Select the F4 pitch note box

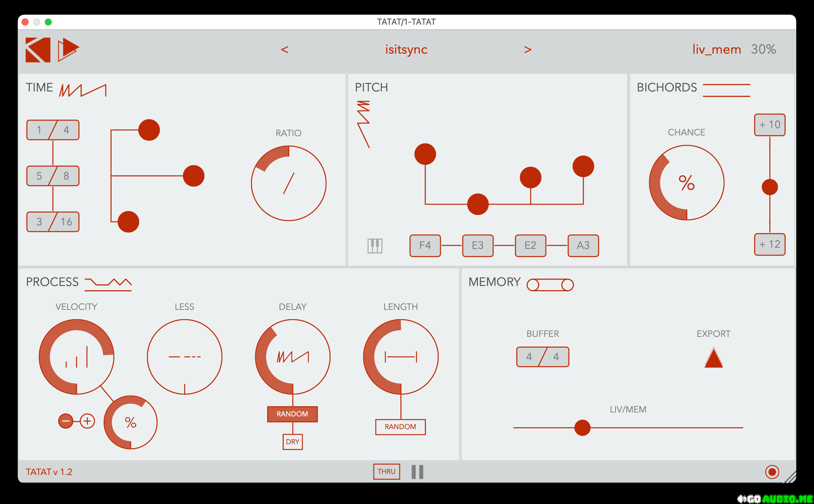click(x=425, y=245)
